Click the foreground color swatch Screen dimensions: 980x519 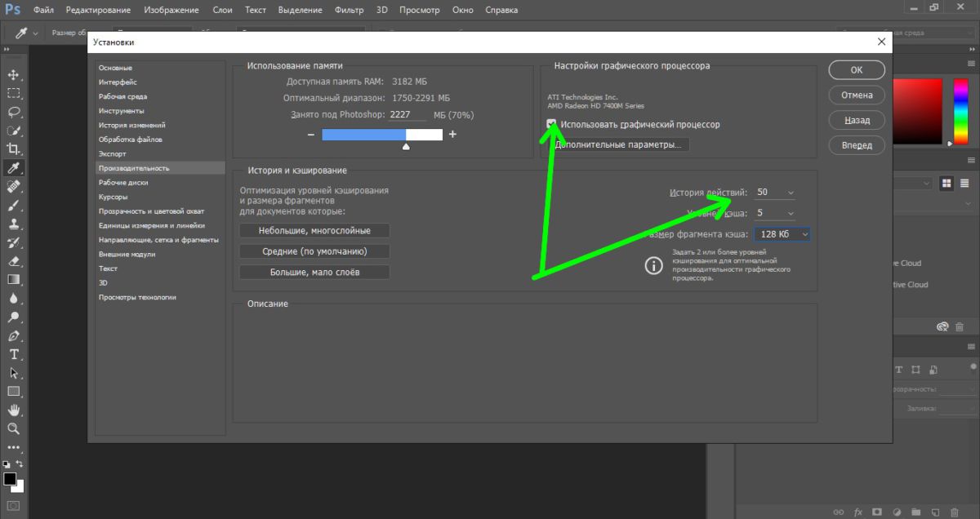pos(9,478)
